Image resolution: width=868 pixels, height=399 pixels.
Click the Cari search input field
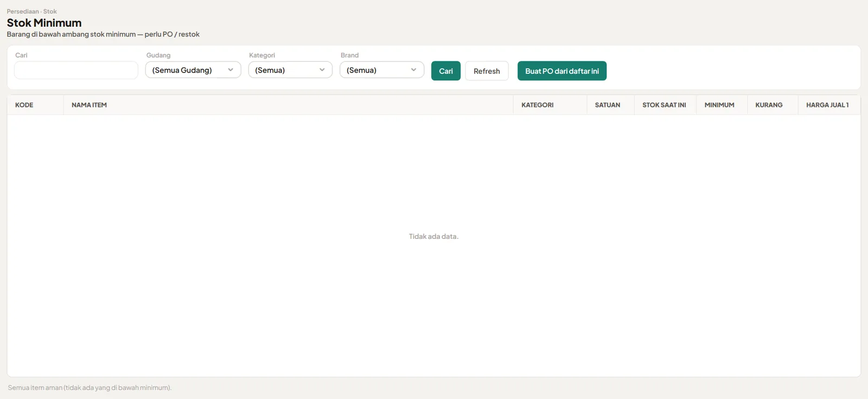76,70
